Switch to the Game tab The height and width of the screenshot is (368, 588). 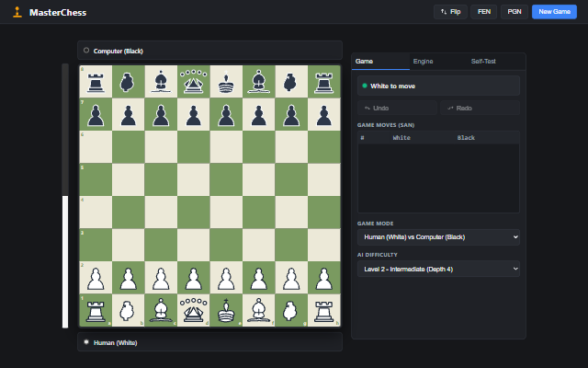[380, 62]
